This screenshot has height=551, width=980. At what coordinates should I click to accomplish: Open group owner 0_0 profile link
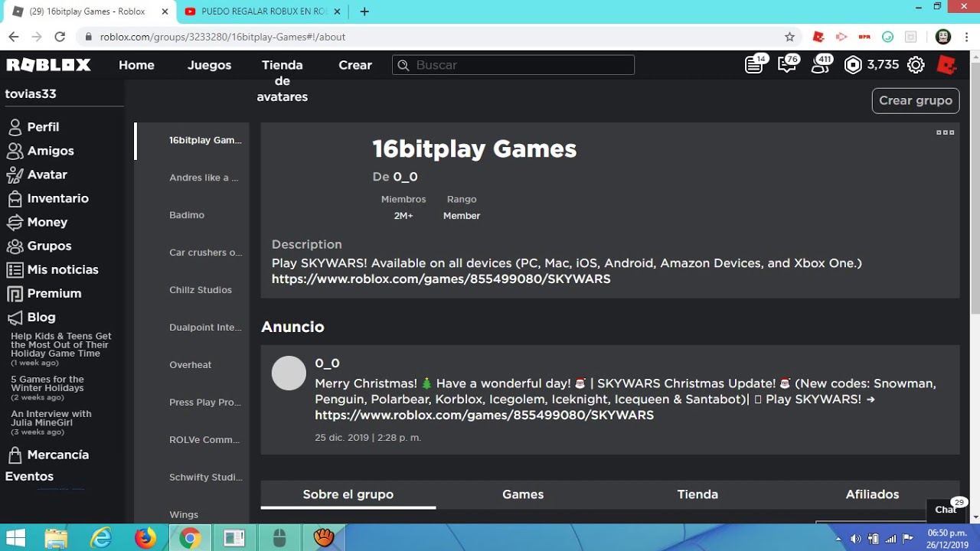[405, 177]
